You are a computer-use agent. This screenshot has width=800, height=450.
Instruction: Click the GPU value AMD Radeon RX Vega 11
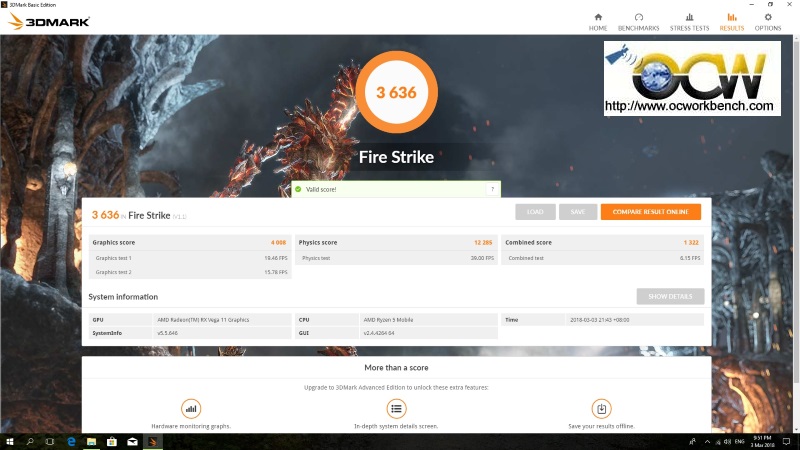pos(203,320)
